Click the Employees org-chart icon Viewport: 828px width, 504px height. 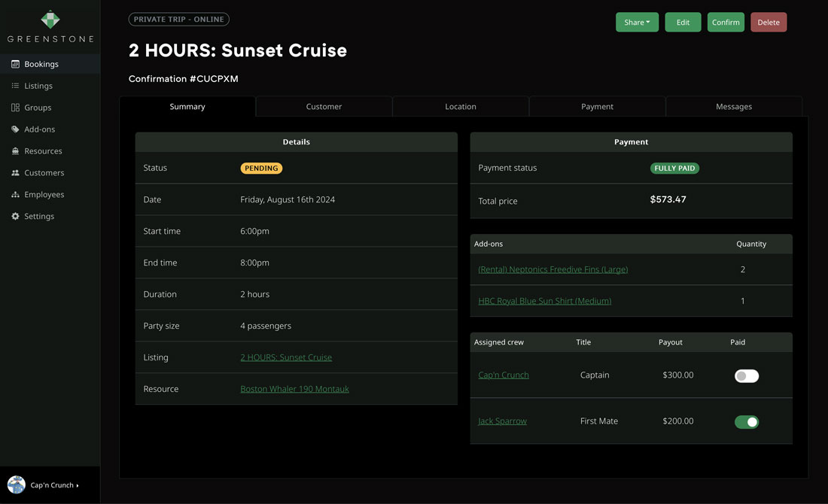tap(16, 195)
